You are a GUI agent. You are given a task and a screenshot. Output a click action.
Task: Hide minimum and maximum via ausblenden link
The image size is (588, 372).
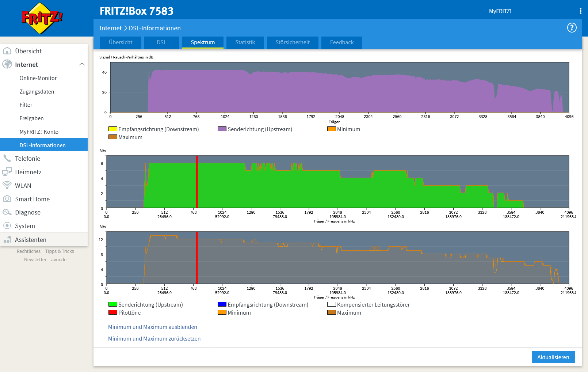pyautogui.click(x=153, y=327)
